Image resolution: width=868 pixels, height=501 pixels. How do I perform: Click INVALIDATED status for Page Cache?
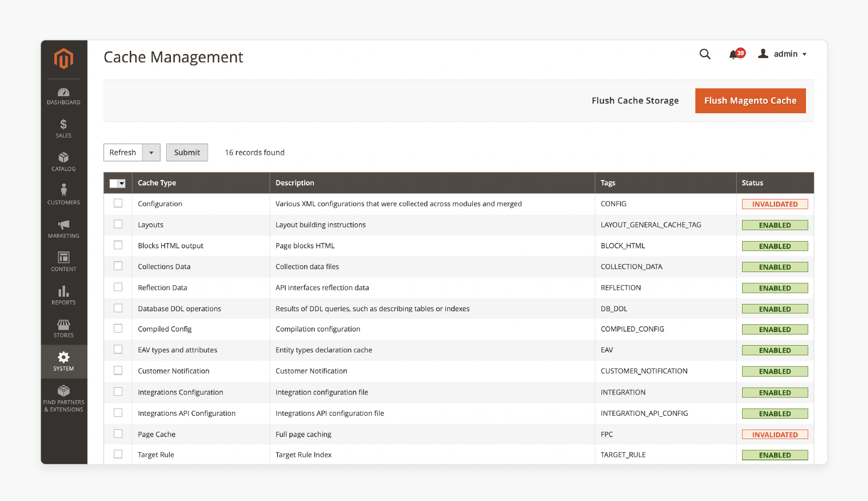[775, 435]
